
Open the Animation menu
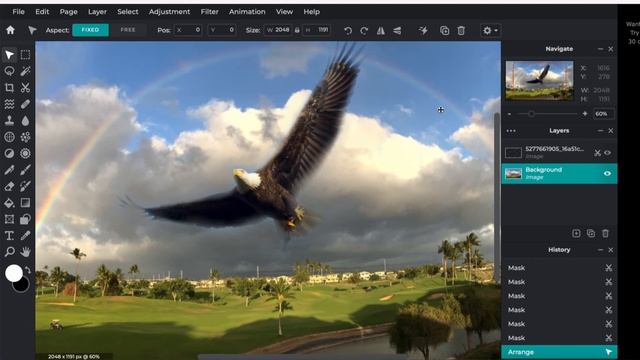(247, 12)
